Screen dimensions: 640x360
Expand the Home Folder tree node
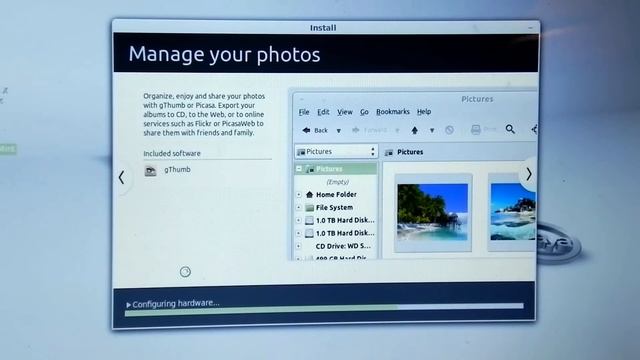click(299, 195)
